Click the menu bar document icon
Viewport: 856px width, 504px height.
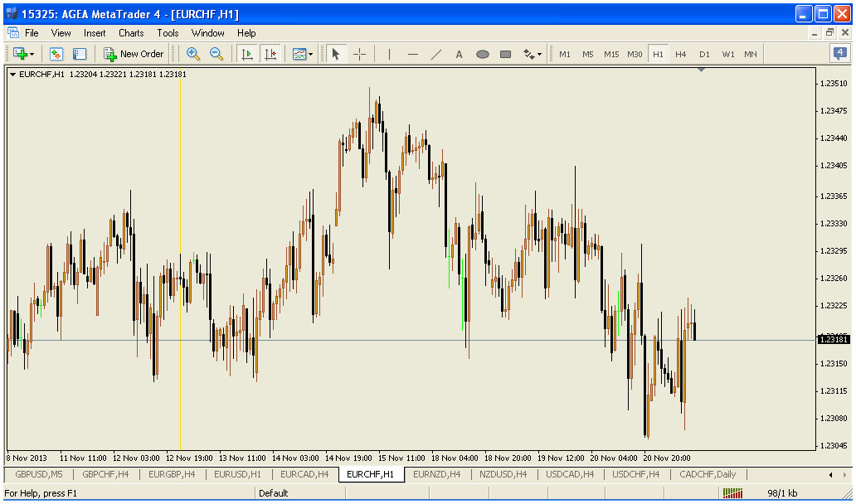[12, 32]
